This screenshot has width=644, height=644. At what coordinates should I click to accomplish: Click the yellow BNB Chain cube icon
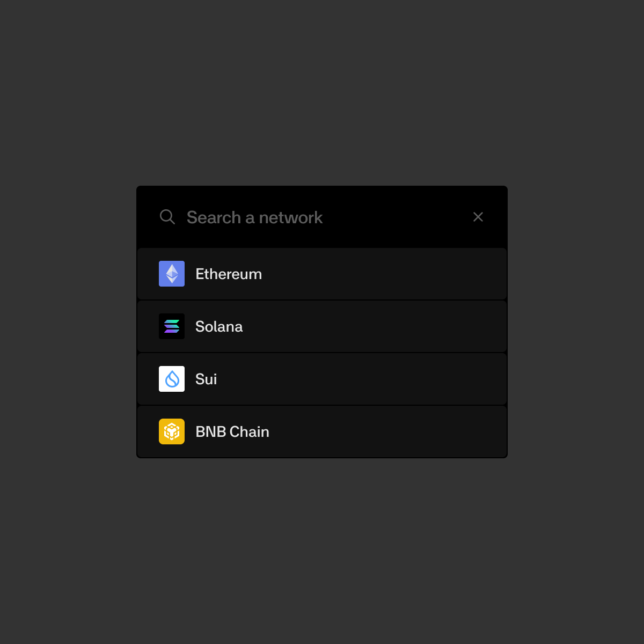click(x=172, y=431)
